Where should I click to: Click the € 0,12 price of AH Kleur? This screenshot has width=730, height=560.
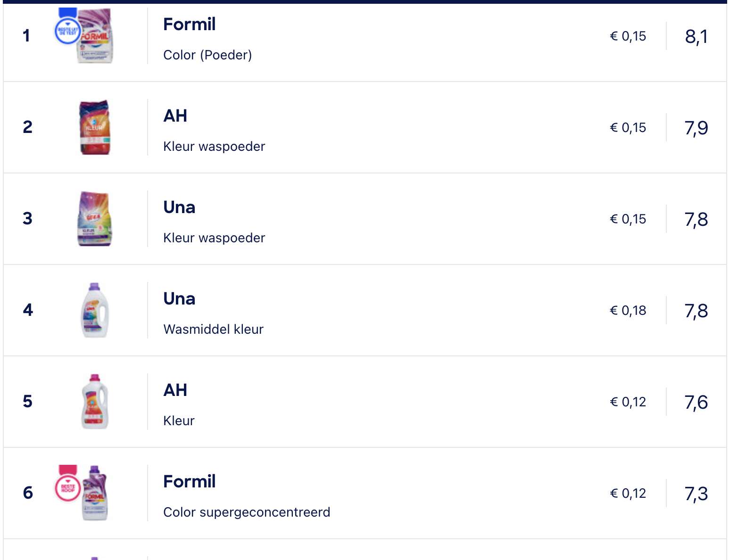[628, 402]
